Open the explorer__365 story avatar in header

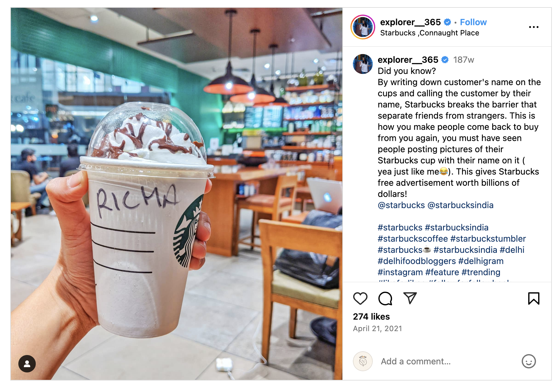pos(363,27)
